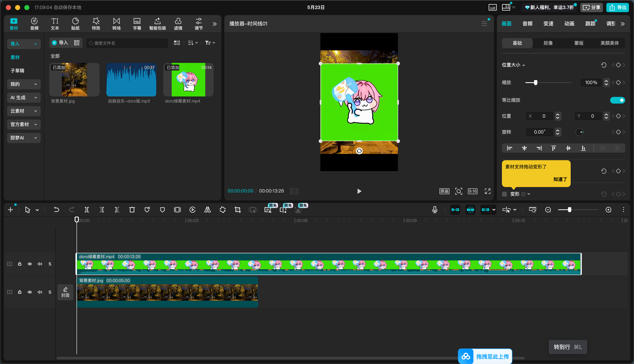634x364 pixels.
Task: Switch to the 音频 media tab
Action: point(34,24)
